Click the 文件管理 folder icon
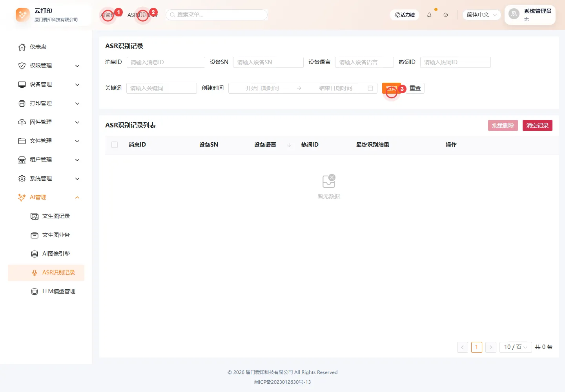Screen dimensions: 565x392 point(22,141)
